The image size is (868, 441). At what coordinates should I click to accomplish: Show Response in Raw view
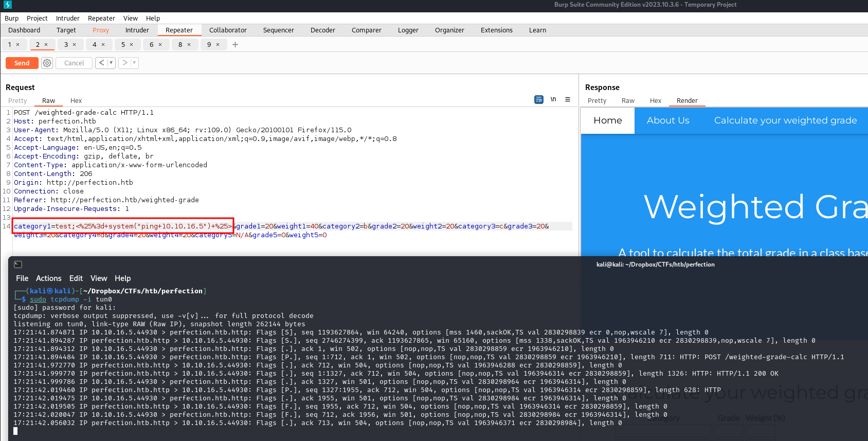pos(628,101)
